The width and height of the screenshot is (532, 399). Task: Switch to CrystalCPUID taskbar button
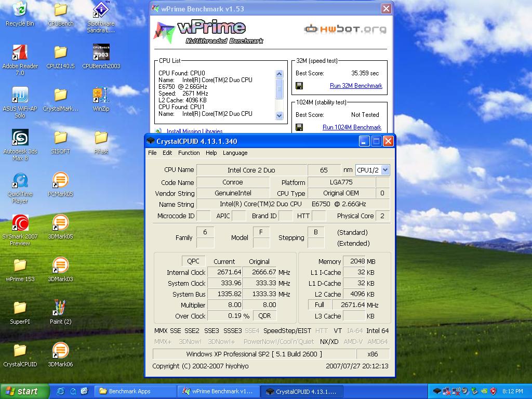click(x=302, y=391)
